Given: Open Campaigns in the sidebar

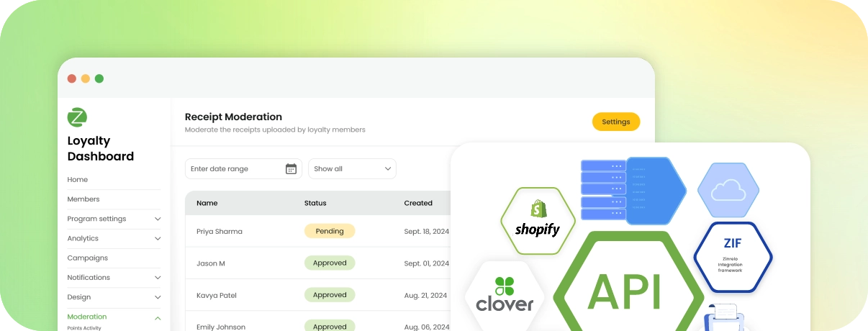Looking at the screenshot, I should coord(88,258).
